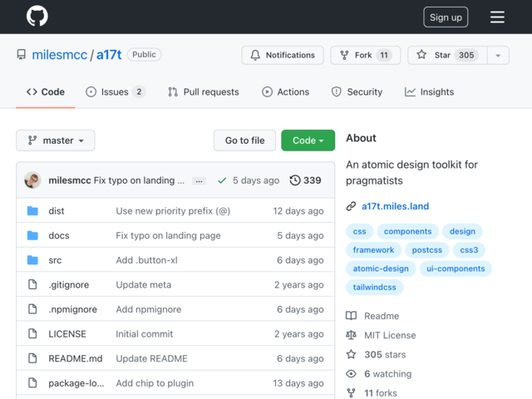Select the ui-components topic tag
532x399 pixels.
pyautogui.click(x=456, y=268)
